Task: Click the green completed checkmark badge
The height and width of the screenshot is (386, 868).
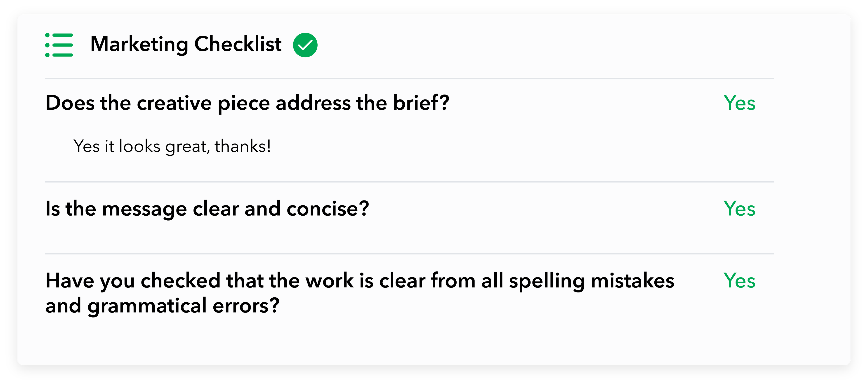Action: [x=305, y=45]
